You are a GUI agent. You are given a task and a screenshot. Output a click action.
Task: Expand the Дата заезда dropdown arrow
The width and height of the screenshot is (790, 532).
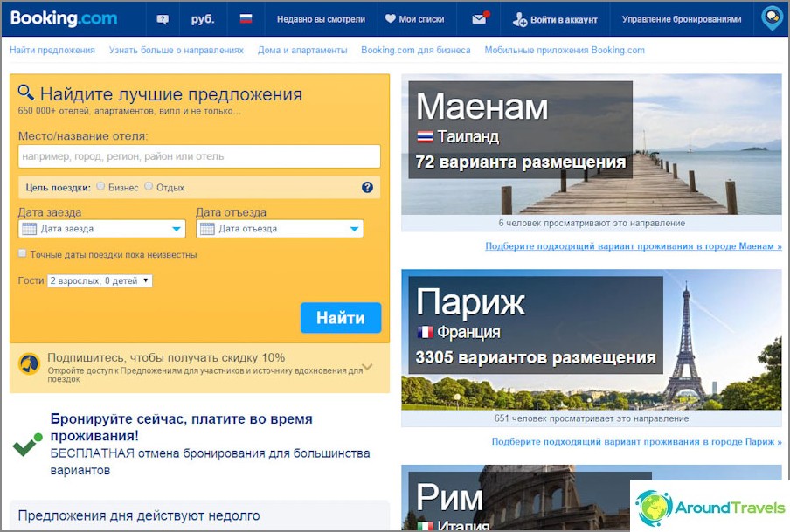coord(177,229)
